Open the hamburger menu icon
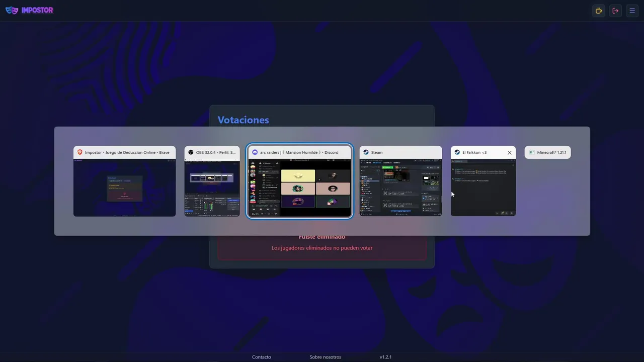This screenshot has height=362, width=644. (x=632, y=11)
